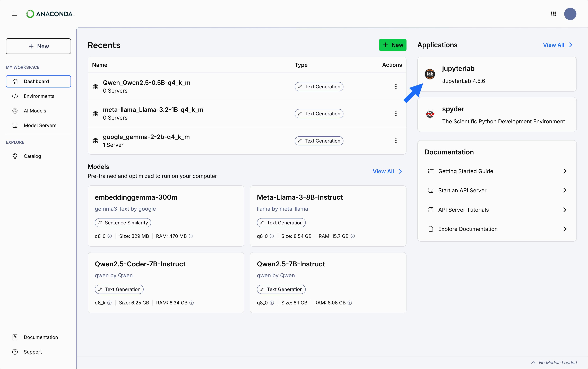Show q6_k quantization info for Qwen2.5-Coder-7B-Instruct
Screen dimensions: 588x369
point(109,303)
